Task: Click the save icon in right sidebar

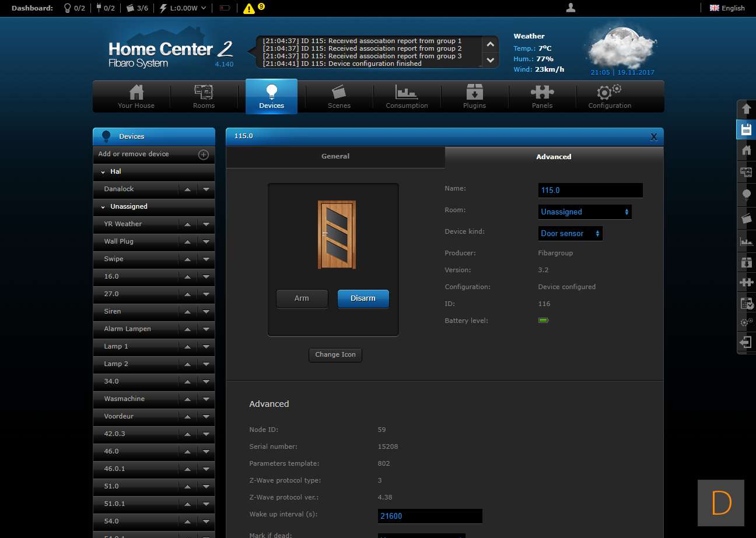Action: click(746, 129)
